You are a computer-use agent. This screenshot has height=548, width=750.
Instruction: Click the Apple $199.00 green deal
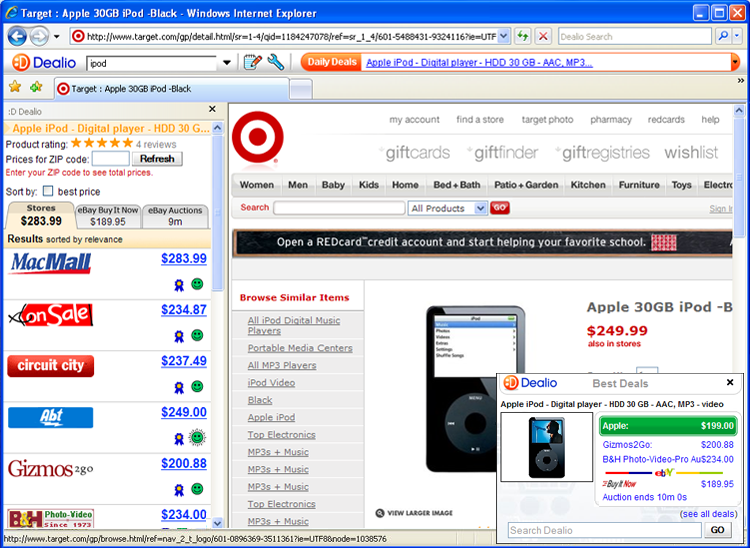coord(668,426)
